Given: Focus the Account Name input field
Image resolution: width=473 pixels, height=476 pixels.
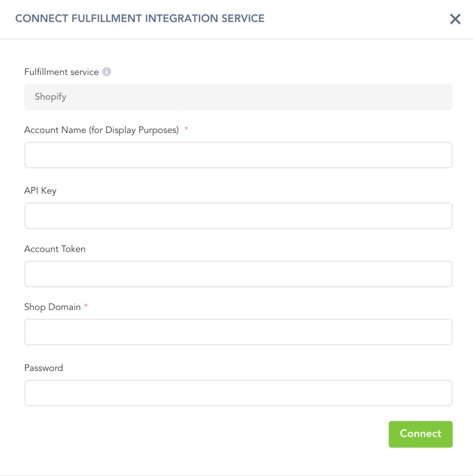Looking at the screenshot, I should click(238, 155).
